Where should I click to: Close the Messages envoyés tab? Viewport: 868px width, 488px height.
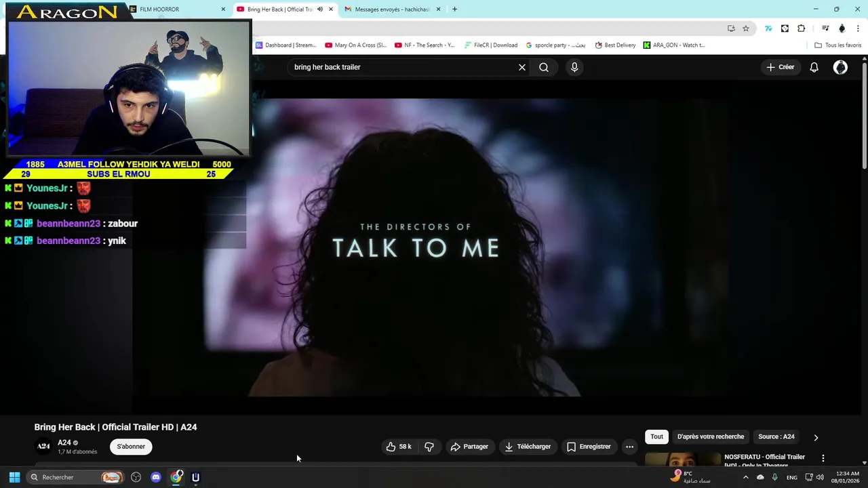pyautogui.click(x=438, y=9)
